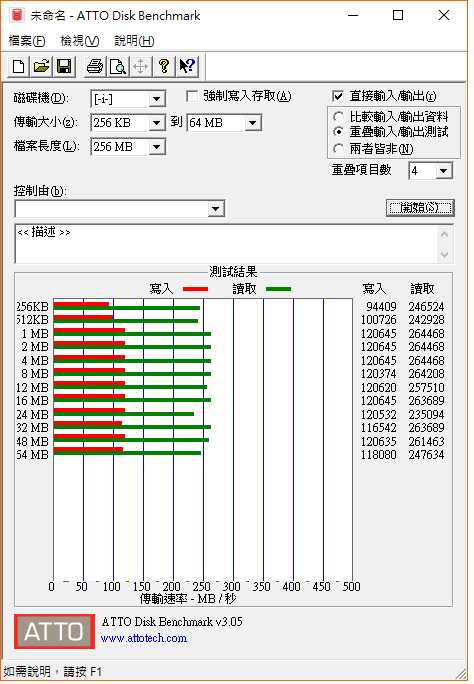Expand the 檔案長度 256 MB dropdown
Screen dimensions: 474x684
pos(156,147)
